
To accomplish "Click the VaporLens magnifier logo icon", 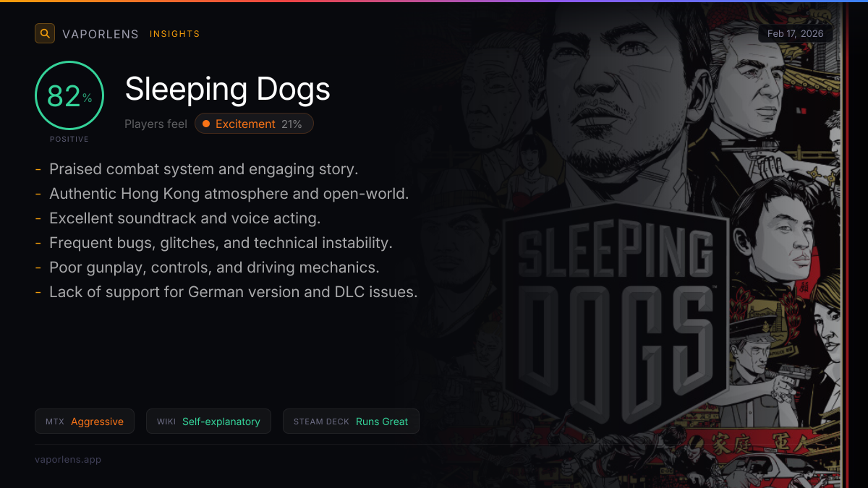I will (x=45, y=33).
